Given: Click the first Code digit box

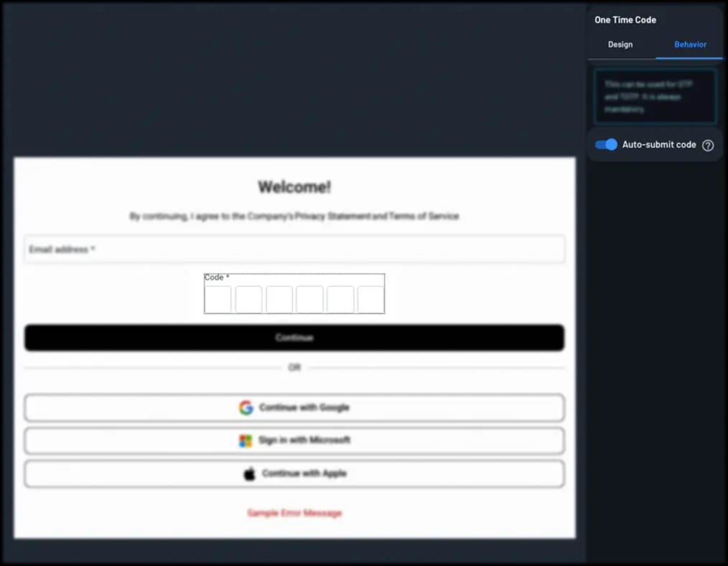Looking at the screenshot, I should (x=218, y=299).
